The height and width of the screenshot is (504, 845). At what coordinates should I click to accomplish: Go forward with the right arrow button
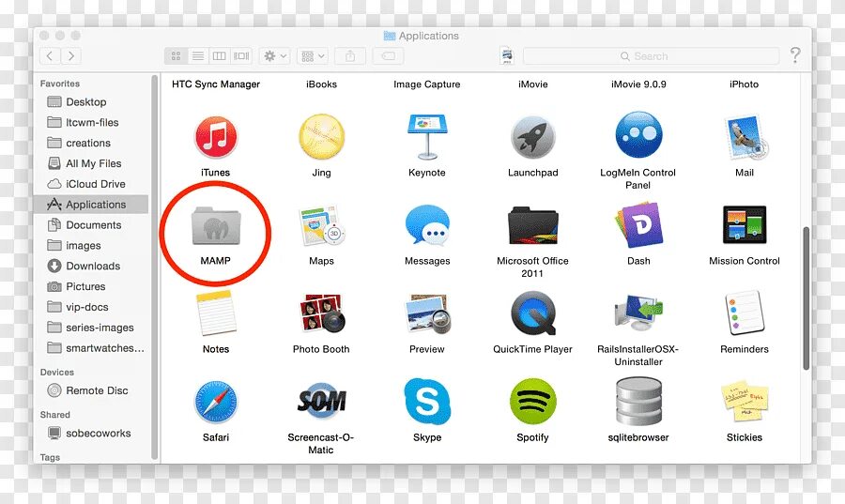(x=70, y=56)
